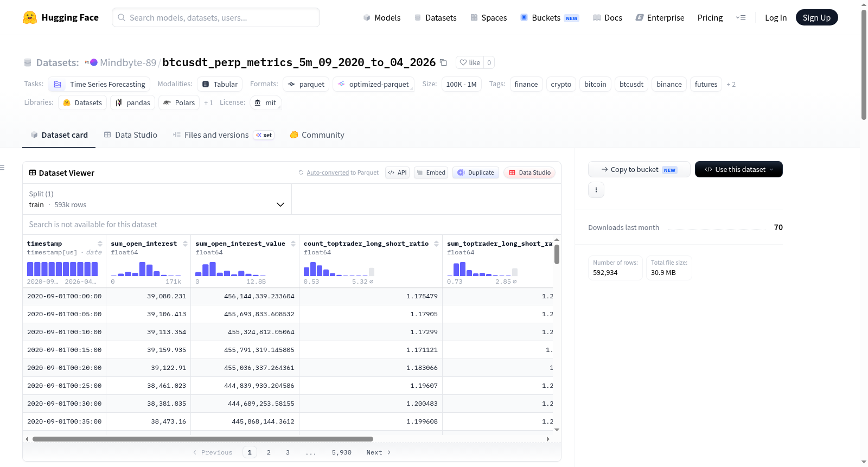Click the table horizontal scrollbar
868x467 pixels.
pos(203,439)
